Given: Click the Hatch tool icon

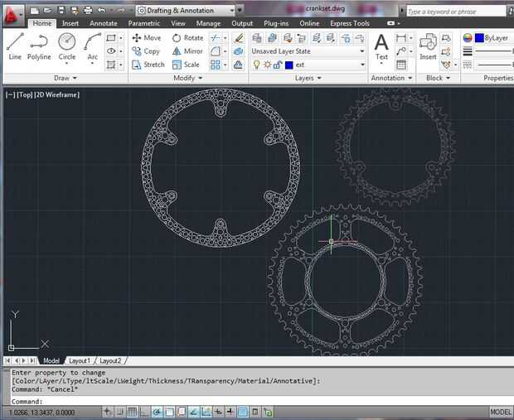Looking at the screenshot, I should [111, 65].
